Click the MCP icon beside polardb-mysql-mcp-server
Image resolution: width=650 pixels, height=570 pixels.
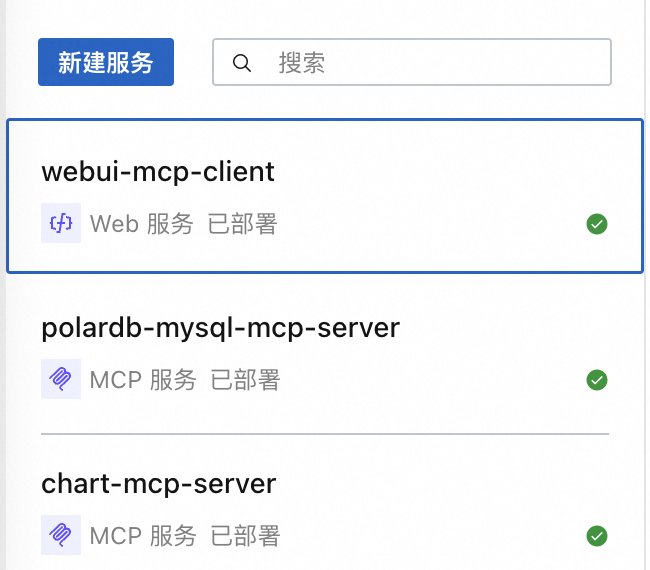61,380
